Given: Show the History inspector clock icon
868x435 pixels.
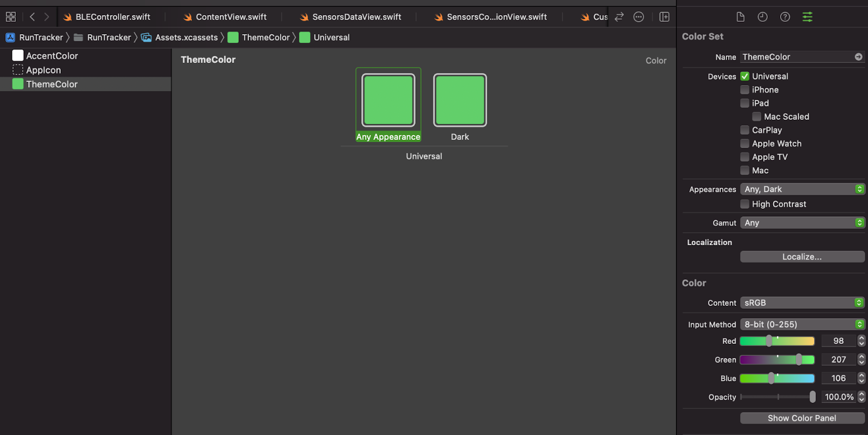Looking at the screenshot, I should [x=763, y=17].
